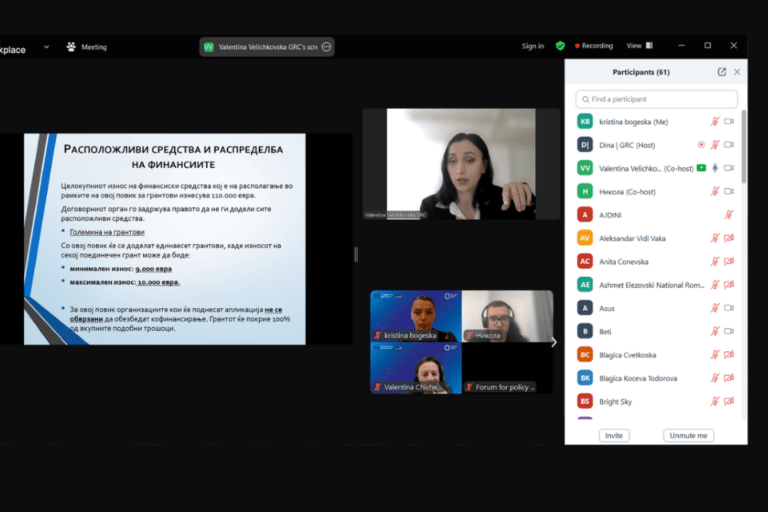The height and width of the screenshot is (512, 768).
Task: Show next page of video thumbnails
Action: coord(554,342)
